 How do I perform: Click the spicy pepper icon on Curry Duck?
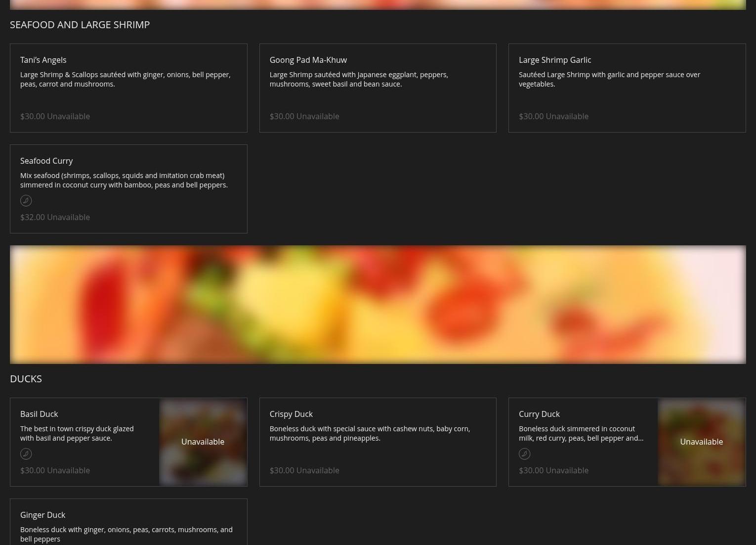point(524,454)
